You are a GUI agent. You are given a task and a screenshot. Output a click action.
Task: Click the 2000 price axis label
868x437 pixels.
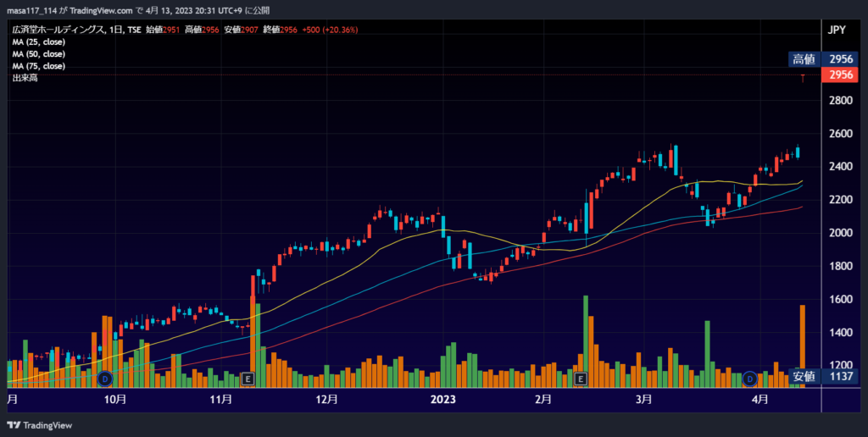click(x=840, y=233)
